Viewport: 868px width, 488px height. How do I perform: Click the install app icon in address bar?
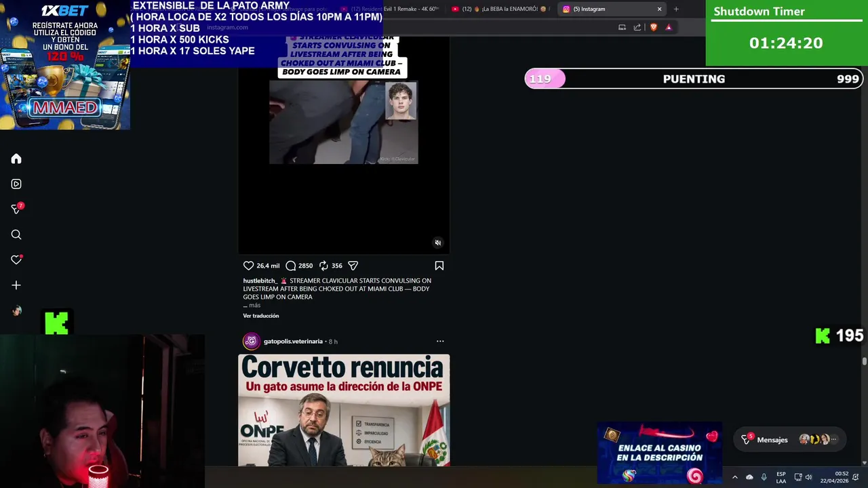pos(622,27)
